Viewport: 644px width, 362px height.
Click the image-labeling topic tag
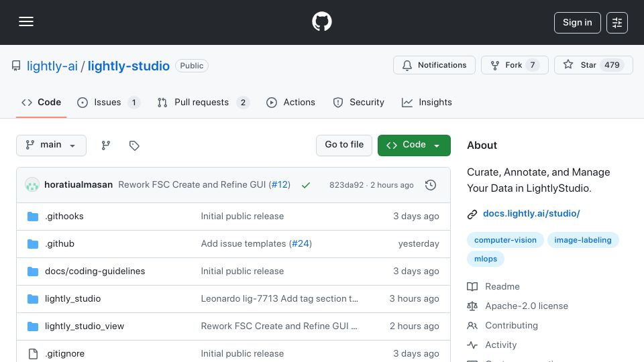583,240
